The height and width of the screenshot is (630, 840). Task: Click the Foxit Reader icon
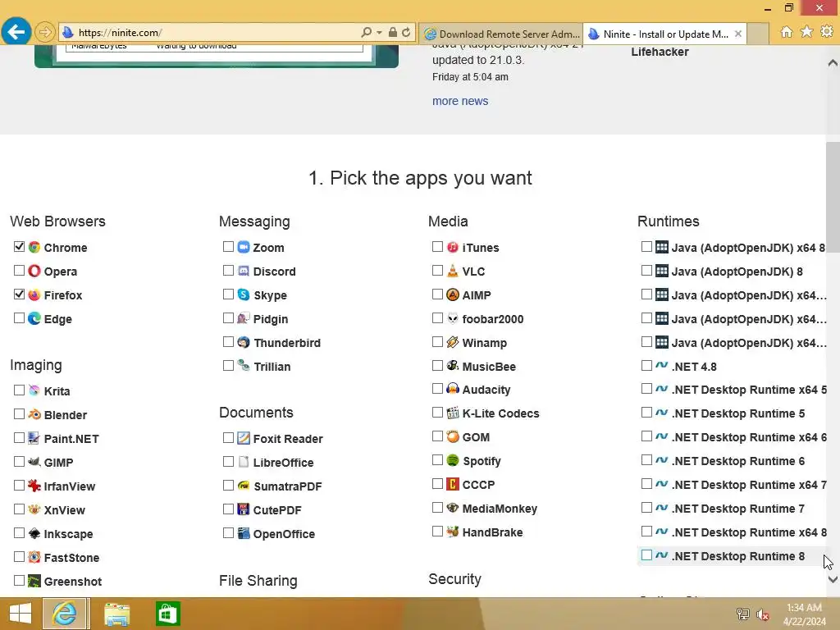[243, 438]
